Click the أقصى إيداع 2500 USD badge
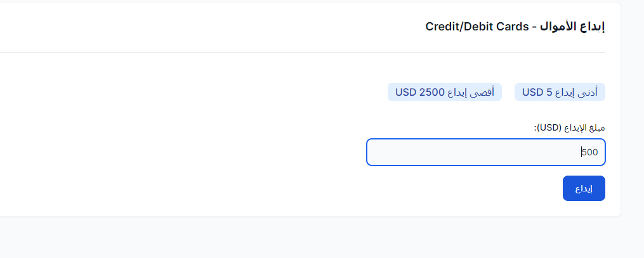 point(445,93)
